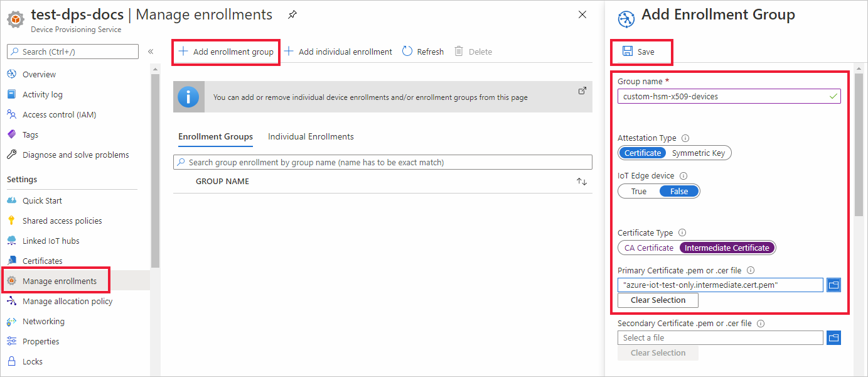868x377 pixels.
Task: Save the new enrollment group
Action: point(638,52)
